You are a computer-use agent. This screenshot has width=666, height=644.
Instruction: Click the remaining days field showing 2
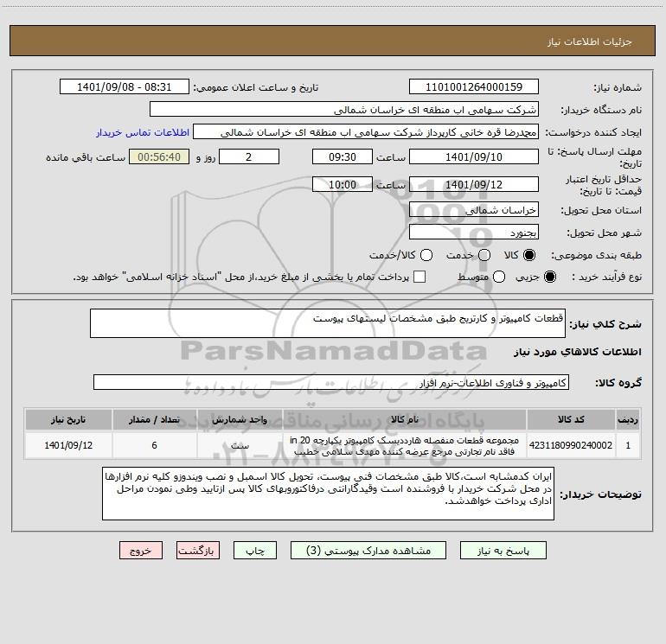pos(249,156)
